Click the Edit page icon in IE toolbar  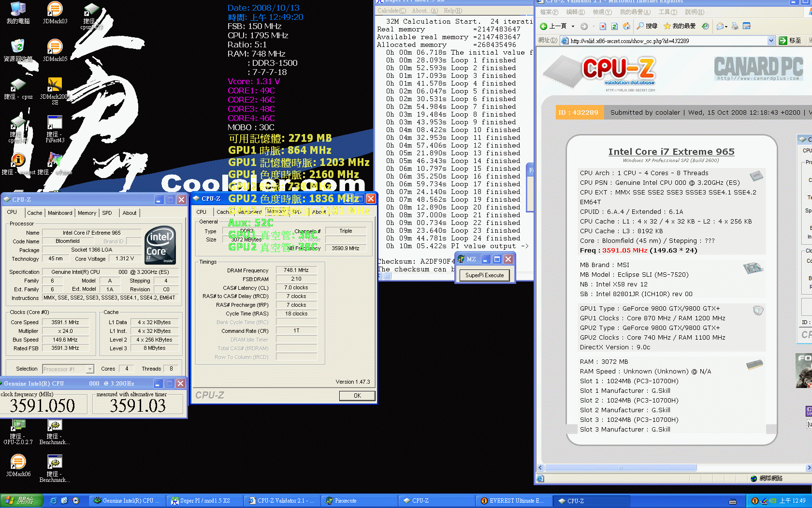pyautogui.click(x=747, y=26)
